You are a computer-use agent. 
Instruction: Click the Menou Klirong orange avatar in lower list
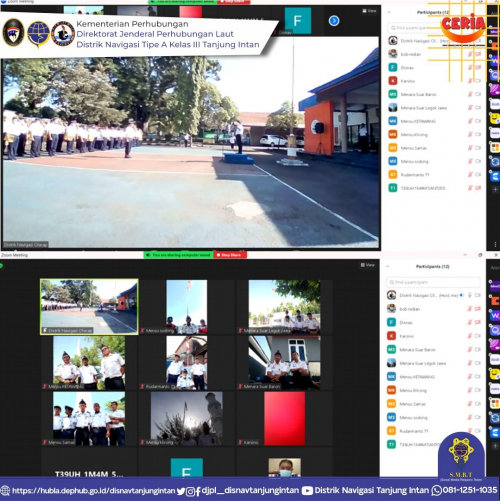point(391,390)
